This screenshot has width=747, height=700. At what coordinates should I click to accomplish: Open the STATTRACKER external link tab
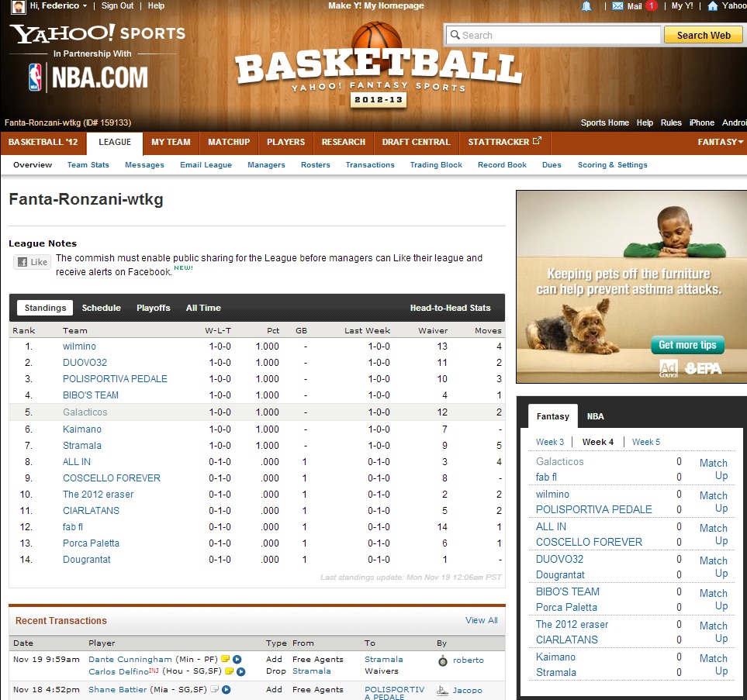(504, 143)
